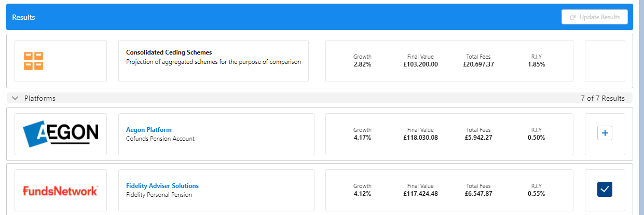The height and width of the screenshot is (215, 644).
Task: Click Aegon's Final Value £118,030.08
Action: [x=420, y=138]
